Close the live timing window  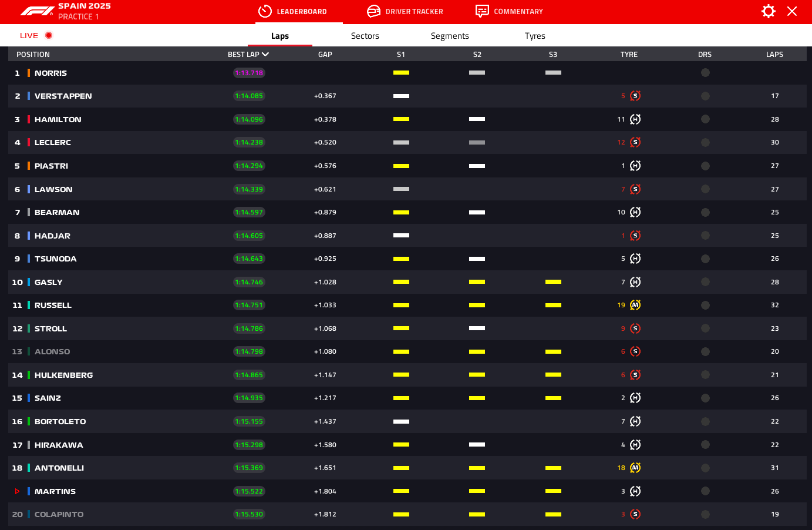tap(792, 11)
